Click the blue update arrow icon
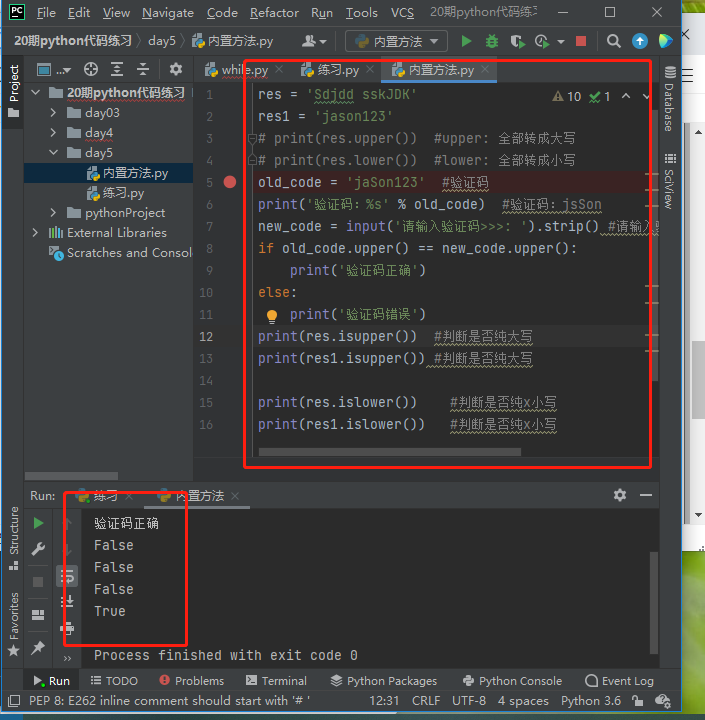 click(x=639, y=41)
